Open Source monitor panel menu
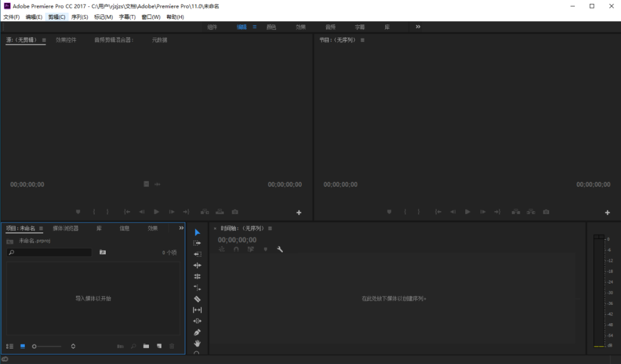The height and width of the screenshot is (364, 621). pyautogui.click(x=44, y=40)
